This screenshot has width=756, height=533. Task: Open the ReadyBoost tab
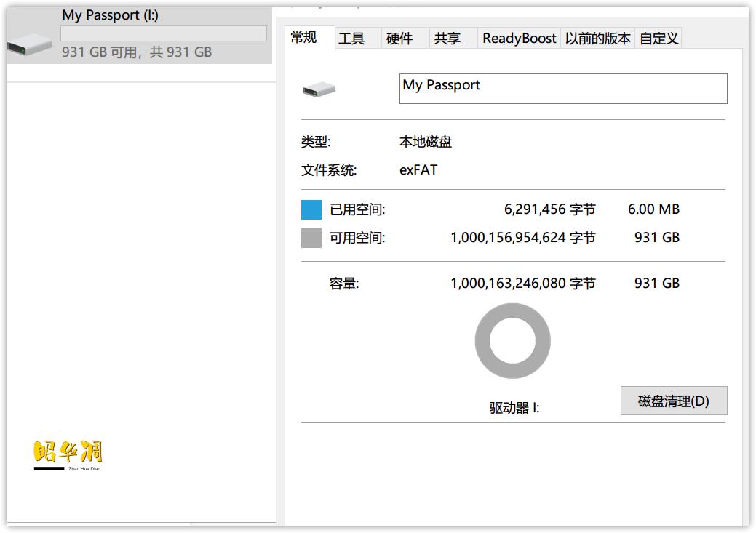pos(518,38)
